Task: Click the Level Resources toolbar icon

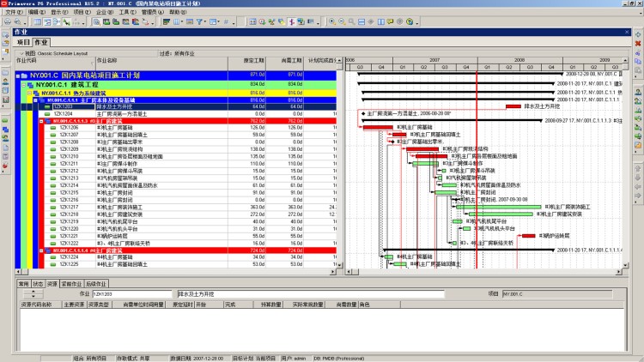Action: tap(271, 21)
